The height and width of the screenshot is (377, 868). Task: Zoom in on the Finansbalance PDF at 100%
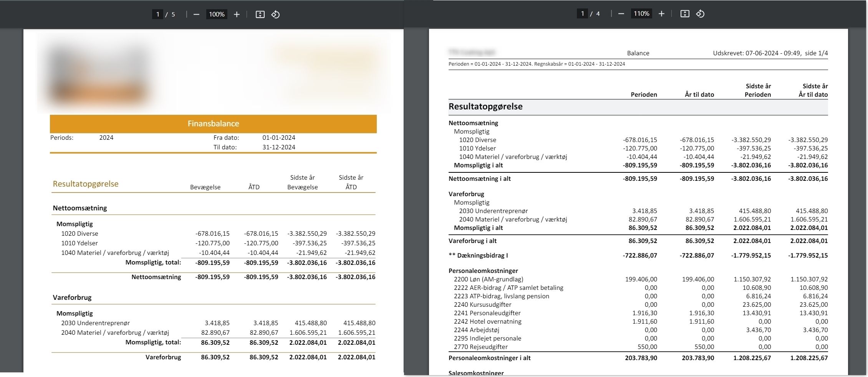[x=237, y=15]
